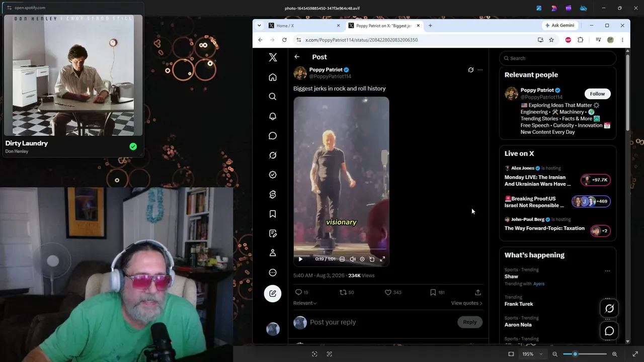Open Chrome Extensions puzzle menu

(x=580, y=40)
